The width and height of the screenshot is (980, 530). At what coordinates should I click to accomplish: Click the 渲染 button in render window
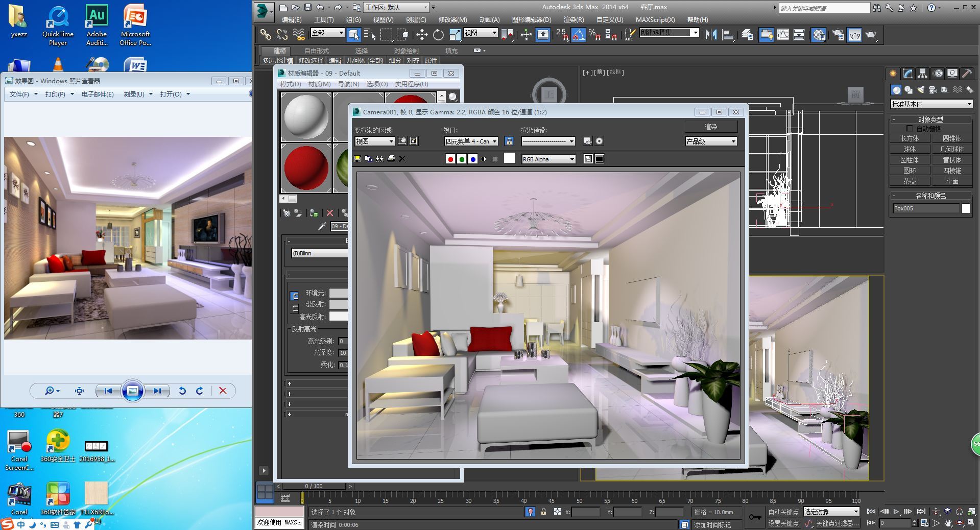(x=711, y=127)
